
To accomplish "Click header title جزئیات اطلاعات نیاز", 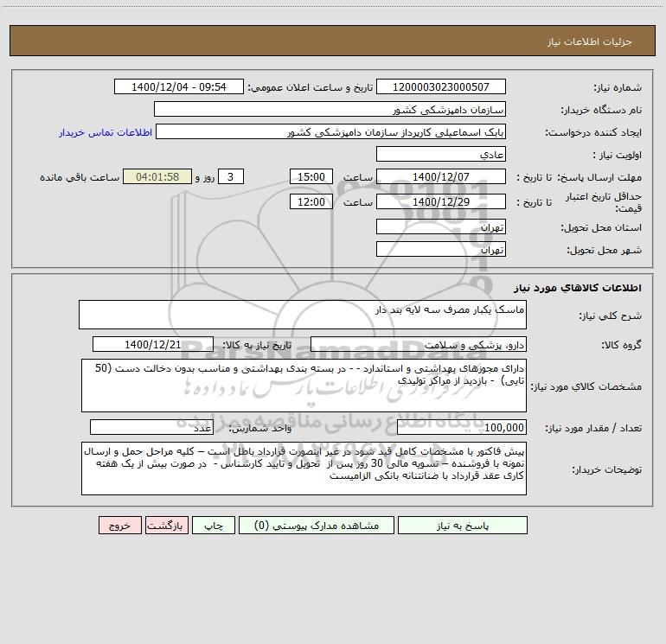I will pyautogui.click(x=590, y=41).
